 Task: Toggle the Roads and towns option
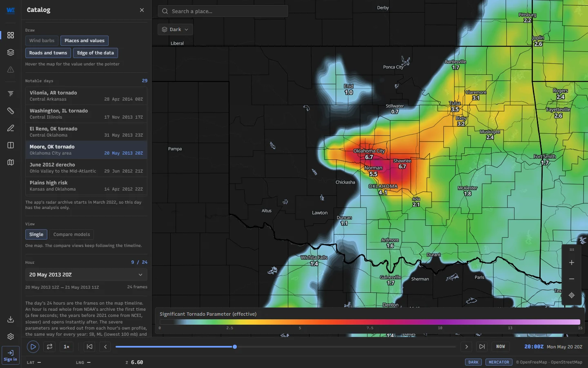(x=48, y=53)
